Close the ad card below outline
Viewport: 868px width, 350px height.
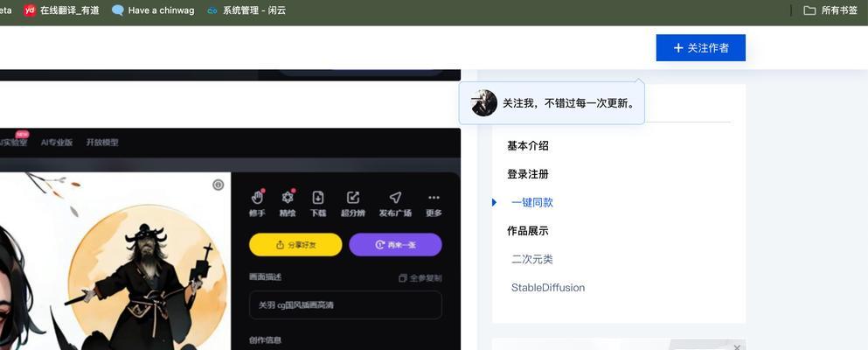click(x=737, y=346)
